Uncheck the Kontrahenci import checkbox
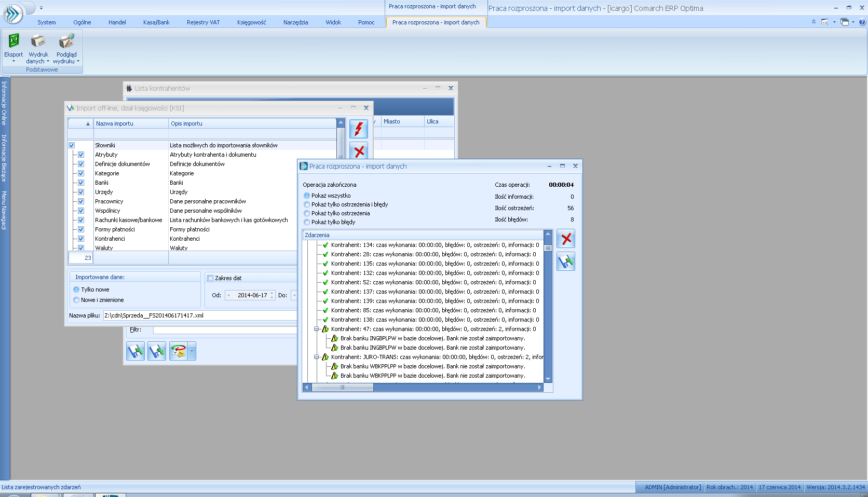This screenshot has height=497, width=868. (81, 239)
